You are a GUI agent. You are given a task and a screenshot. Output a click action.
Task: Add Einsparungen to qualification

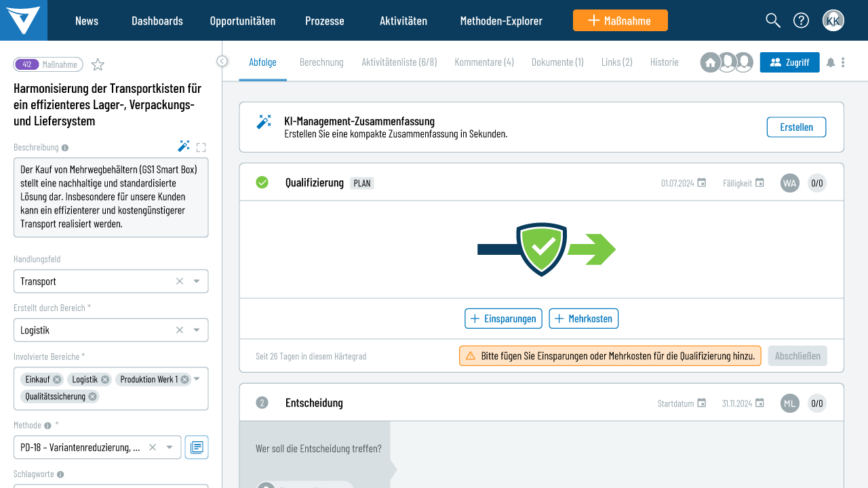pos(503,319)
